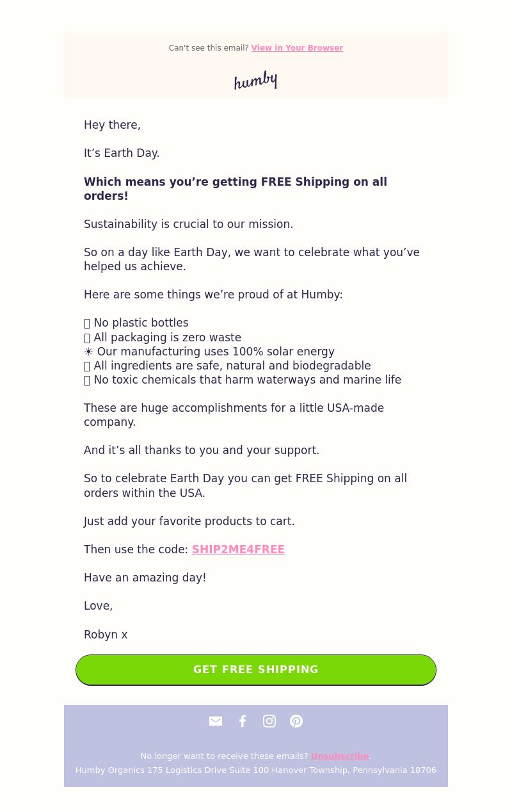The image size is (512, 812).
Task: Open the Facebook icon link
Action: pyautogui.click(x=243, y=721)
